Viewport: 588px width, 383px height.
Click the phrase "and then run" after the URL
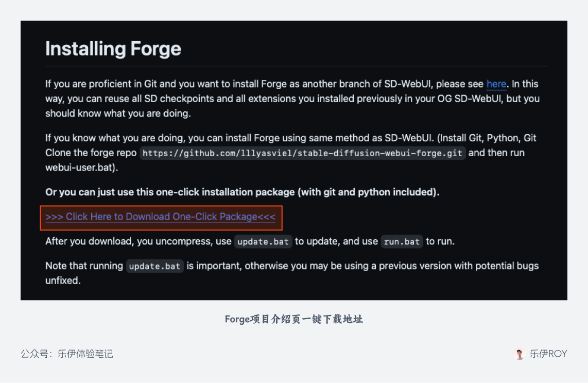tap(496, 153)
